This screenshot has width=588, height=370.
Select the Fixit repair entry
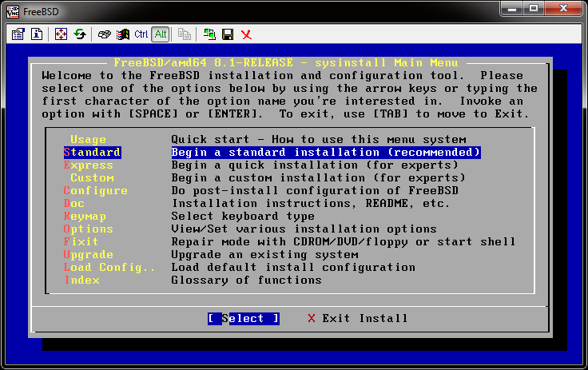pyautogui.click(x=81, y=241)
